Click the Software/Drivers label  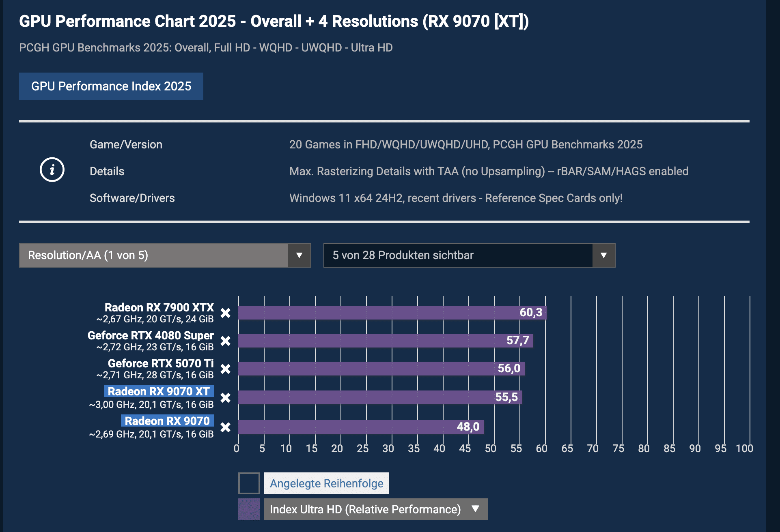[x=132, y=198]
